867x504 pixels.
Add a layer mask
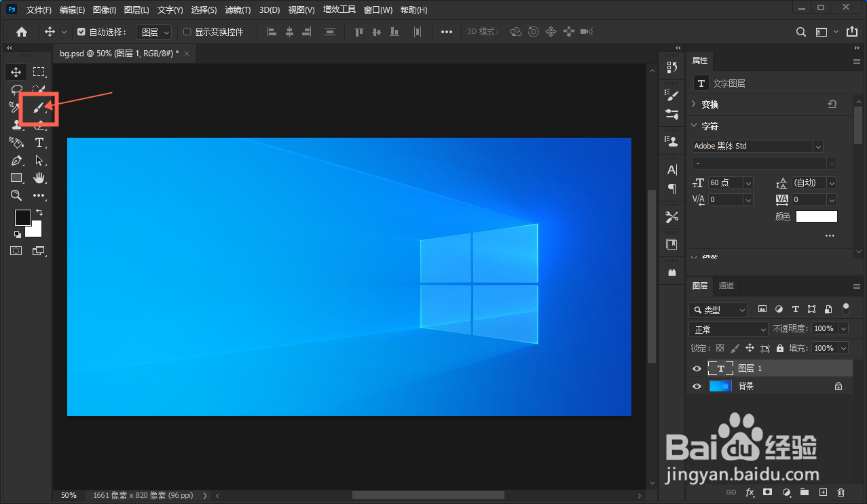[x=768, y=492]
